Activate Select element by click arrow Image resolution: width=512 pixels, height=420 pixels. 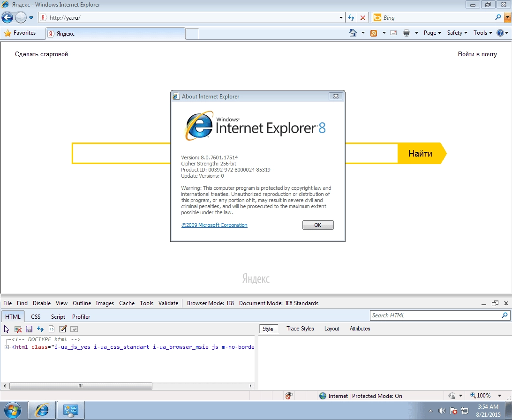[7, 329]
